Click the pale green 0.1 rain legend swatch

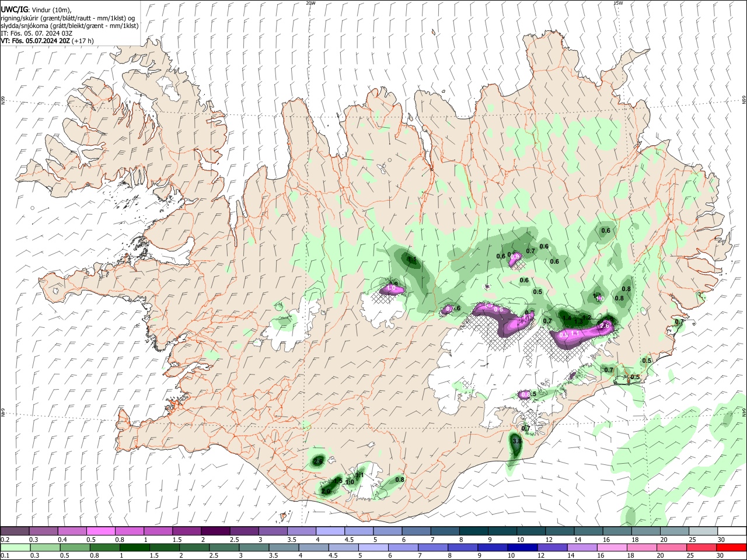click(15, 547)
